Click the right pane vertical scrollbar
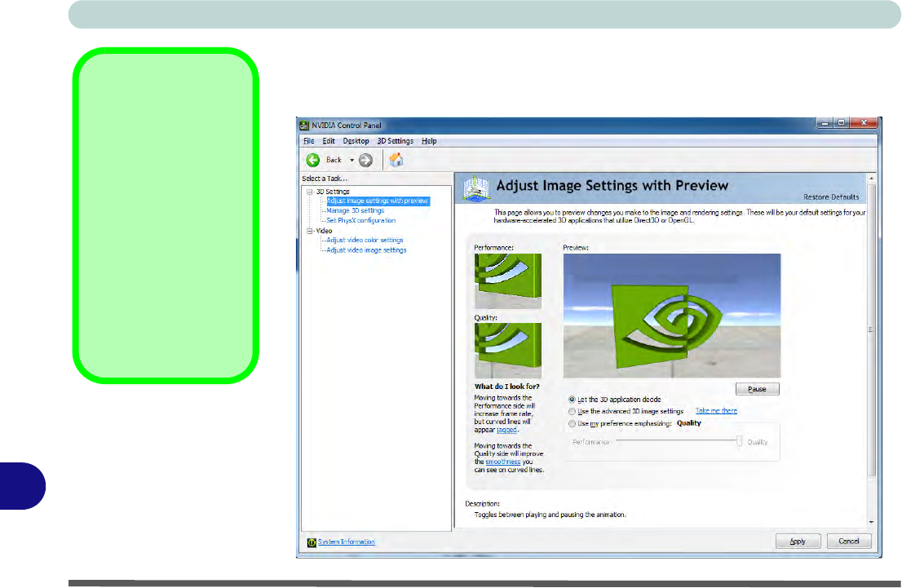This screenshot has width=902, height=588. point(871,329)
